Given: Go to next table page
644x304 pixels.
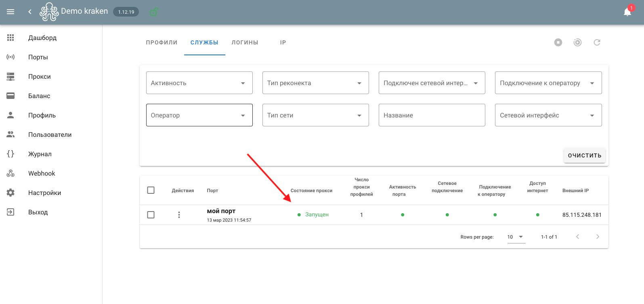Looking at the screenshot, I should coord(598,237).
